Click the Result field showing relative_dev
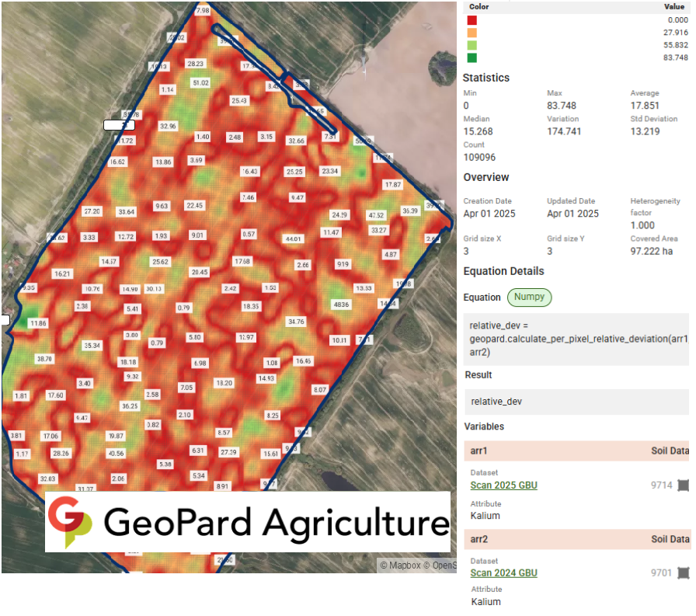The image size is (696, 616). point(576,402)
